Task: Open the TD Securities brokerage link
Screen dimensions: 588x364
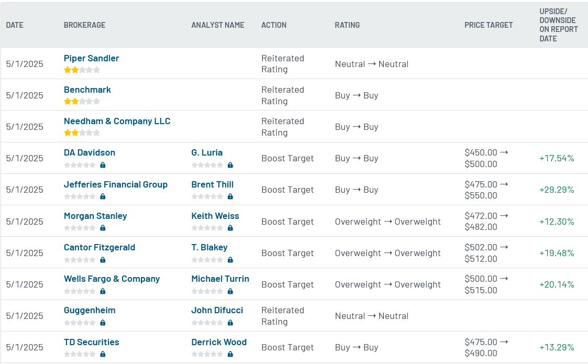Action: pos(91,342)
